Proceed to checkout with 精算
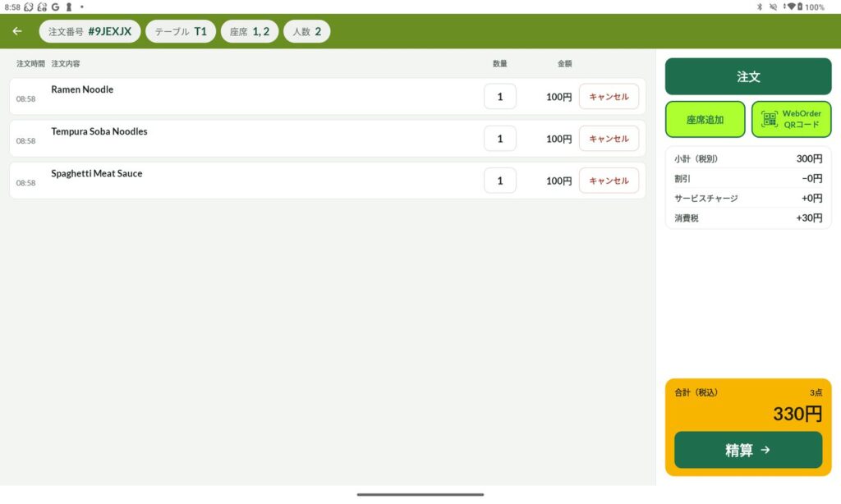Image resolution: width=841 pixels, height=504 pixels. tap(748, 450)
